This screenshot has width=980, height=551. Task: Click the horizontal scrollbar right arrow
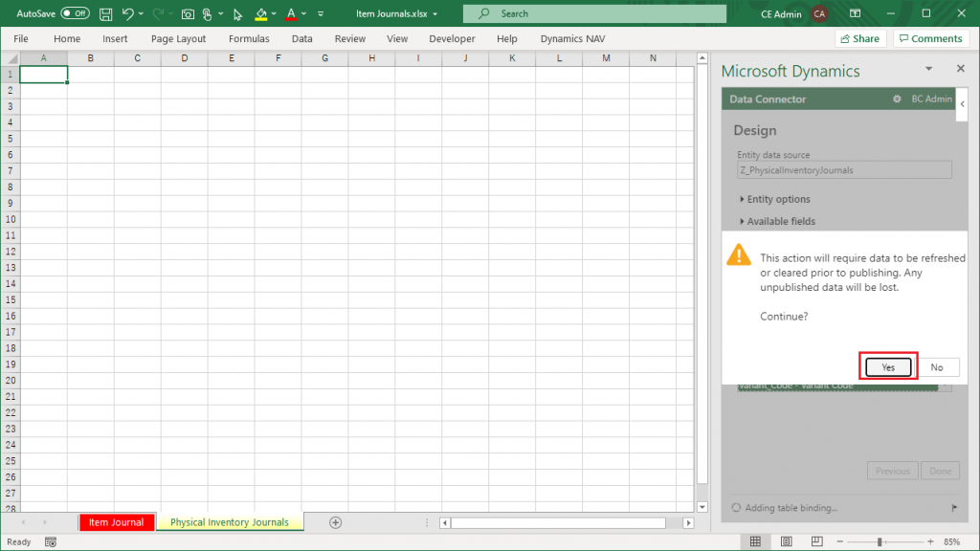688,523
